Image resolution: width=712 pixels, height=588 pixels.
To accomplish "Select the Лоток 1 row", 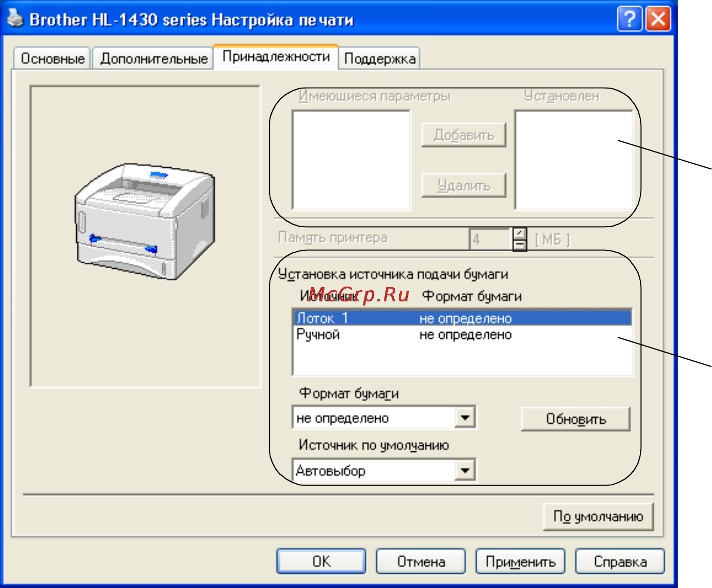I will tap(462, 318).
